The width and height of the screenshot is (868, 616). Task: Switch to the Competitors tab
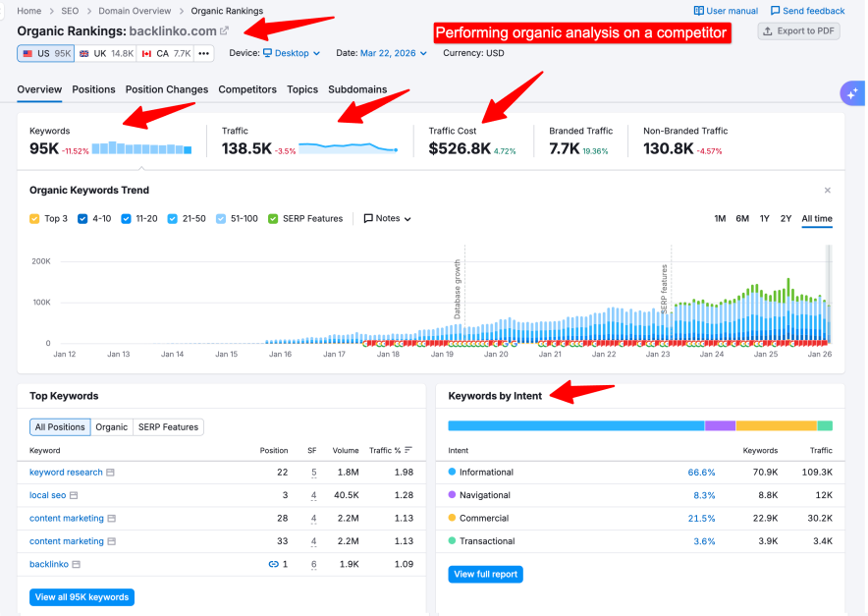[x=246, y=89]
